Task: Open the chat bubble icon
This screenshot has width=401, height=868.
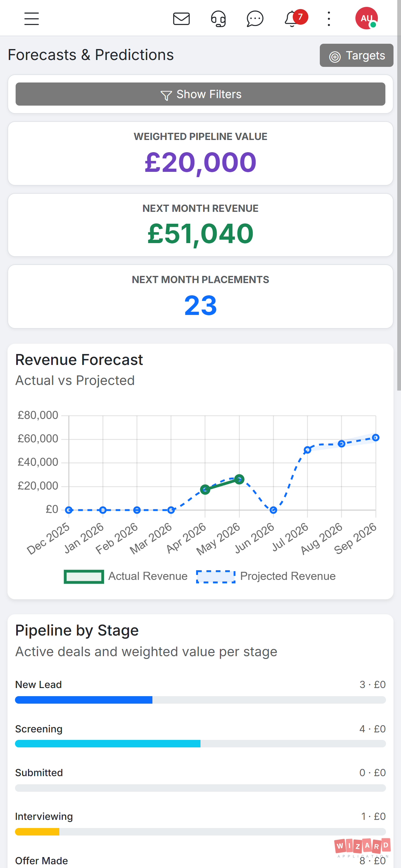Action: pyautogui.click(x=255, y=18)
